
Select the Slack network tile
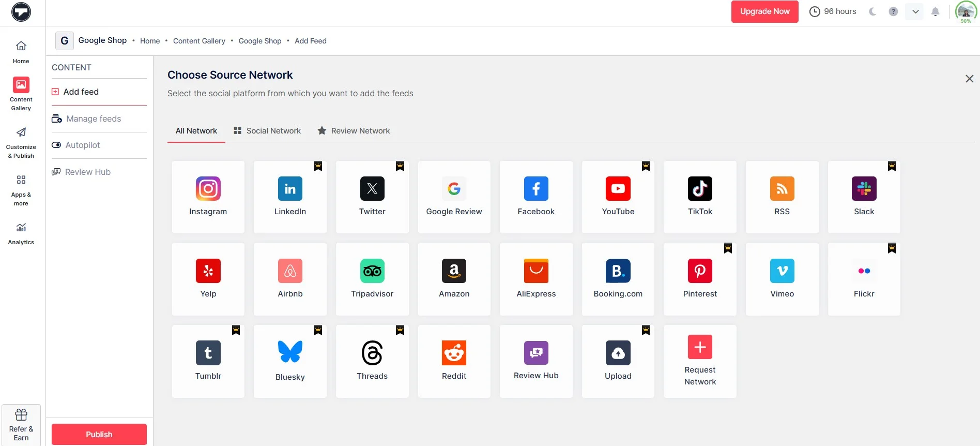tap(864, 197)
